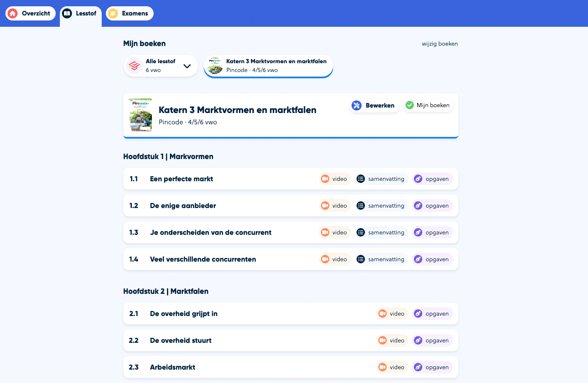Open samenvatting for 1.2 De enige aanbieder

point(381,206)
